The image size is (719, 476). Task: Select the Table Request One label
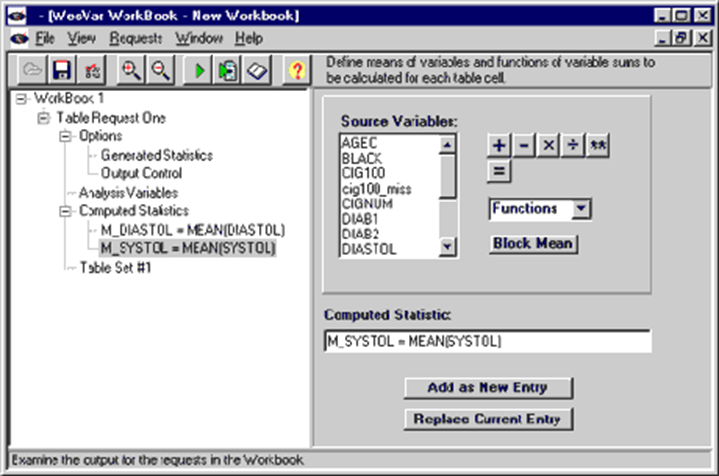coord(111,118)
